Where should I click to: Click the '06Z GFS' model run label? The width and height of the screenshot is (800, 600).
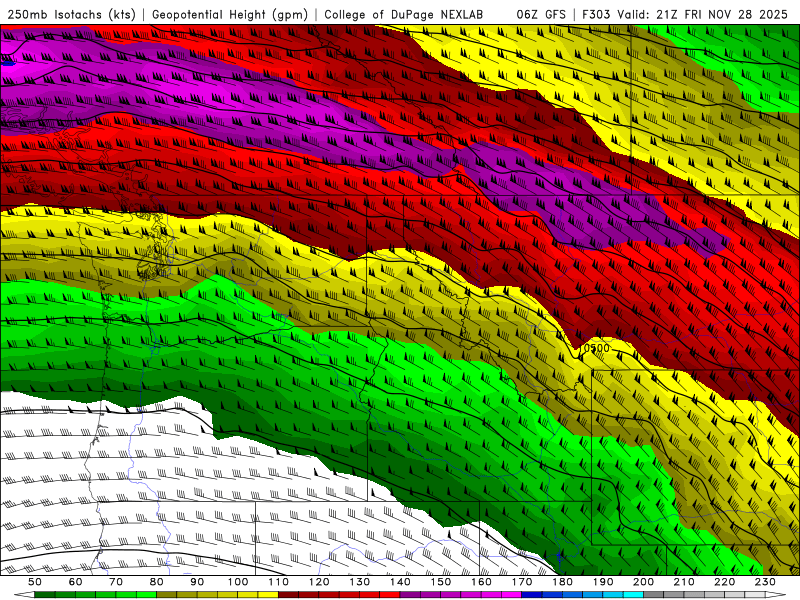pos(541,14)
